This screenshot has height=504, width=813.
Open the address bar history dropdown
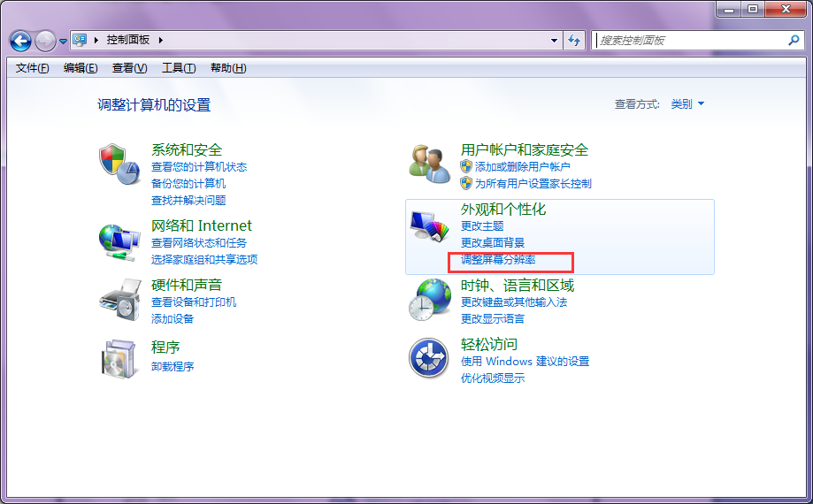click(554, 40)
